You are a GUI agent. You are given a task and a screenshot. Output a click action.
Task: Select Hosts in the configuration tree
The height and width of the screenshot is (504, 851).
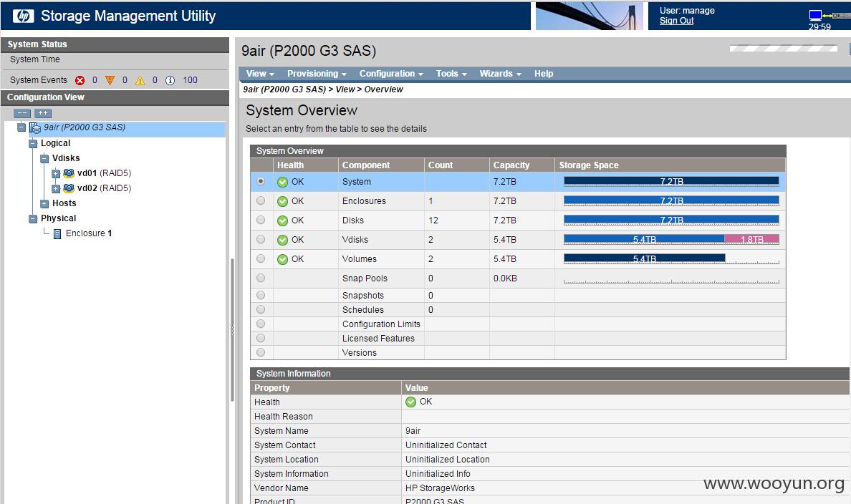(64, 203)
